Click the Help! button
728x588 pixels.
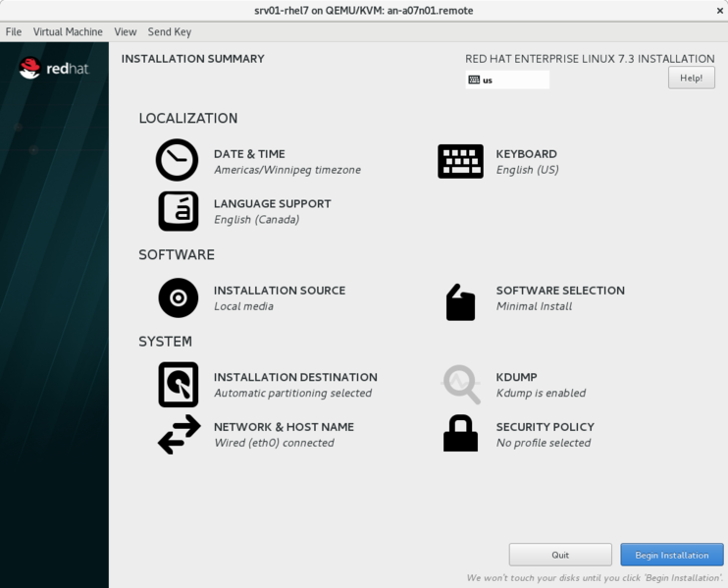point(691,78)
